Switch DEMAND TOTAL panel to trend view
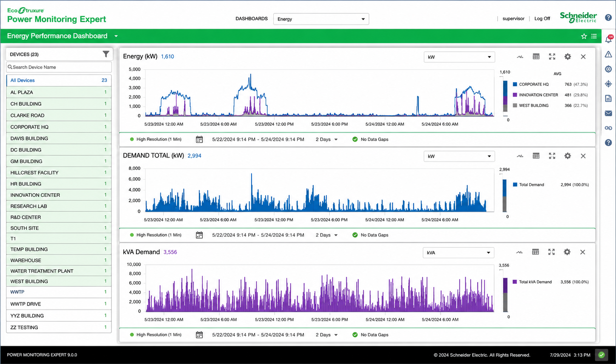 click(x=520, y=156)
